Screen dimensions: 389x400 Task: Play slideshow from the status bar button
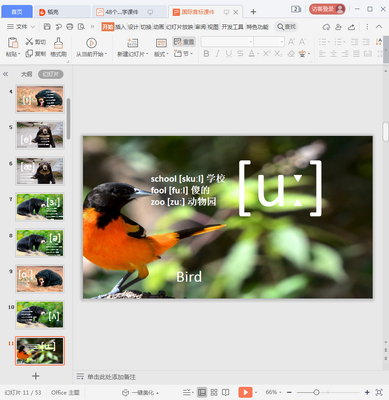pyautogui.click(x=245, y=392)
